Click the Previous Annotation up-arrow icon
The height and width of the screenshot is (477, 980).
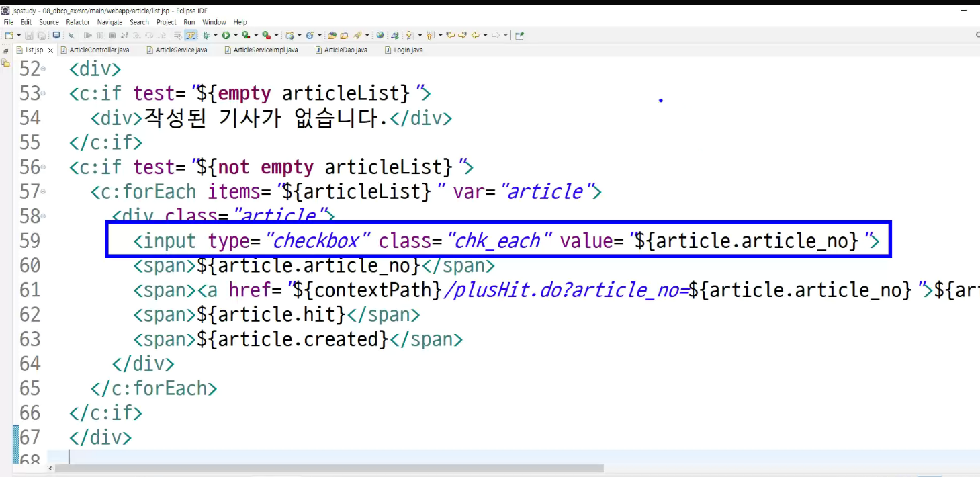(x=429, y=35)
